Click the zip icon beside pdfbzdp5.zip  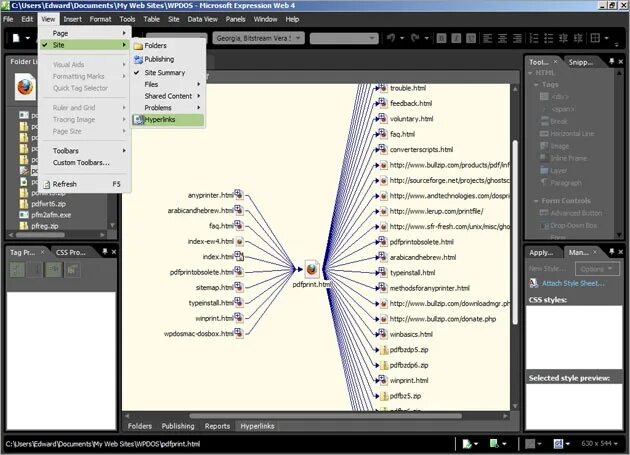pos(383,350)
